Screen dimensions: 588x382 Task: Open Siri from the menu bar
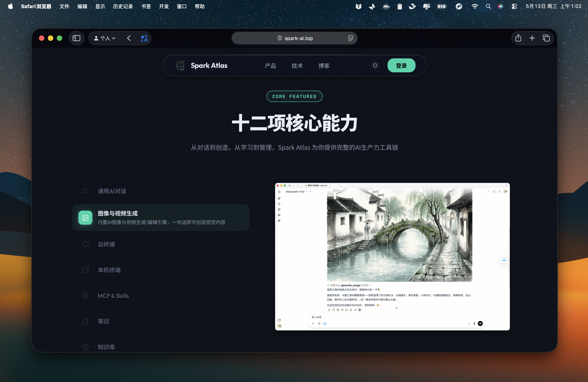click(x=500, y=6)
